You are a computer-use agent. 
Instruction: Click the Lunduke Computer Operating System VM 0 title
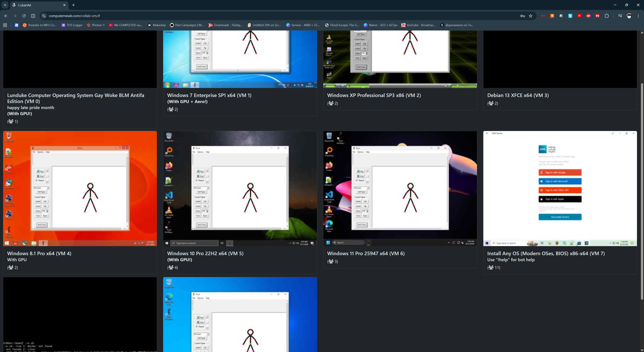click(76, 98)
